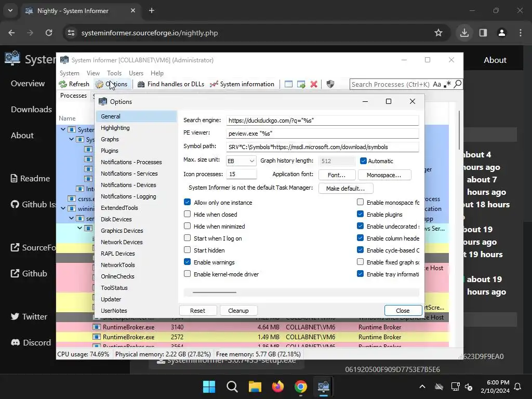Viewport: 532px width, 399px height.
Task: Collapse the wininit tree node
Action: click(63, 208)
